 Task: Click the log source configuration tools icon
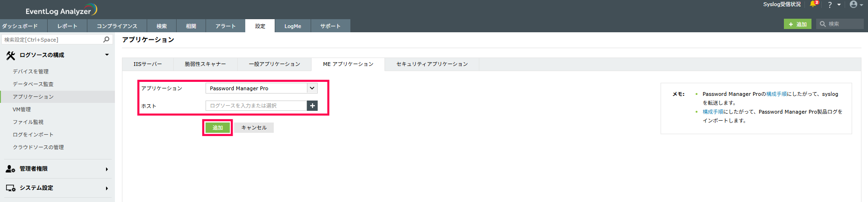tap(11, 55)
